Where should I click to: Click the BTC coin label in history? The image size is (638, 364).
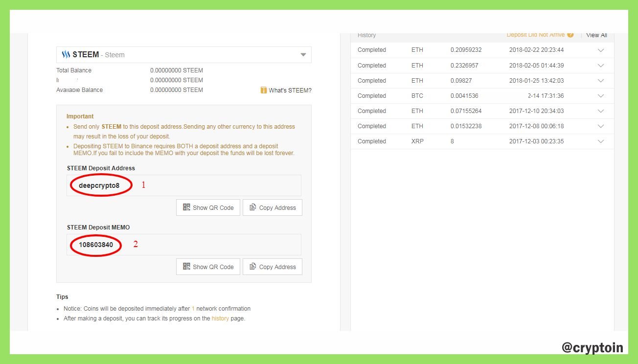pos(417,96)
